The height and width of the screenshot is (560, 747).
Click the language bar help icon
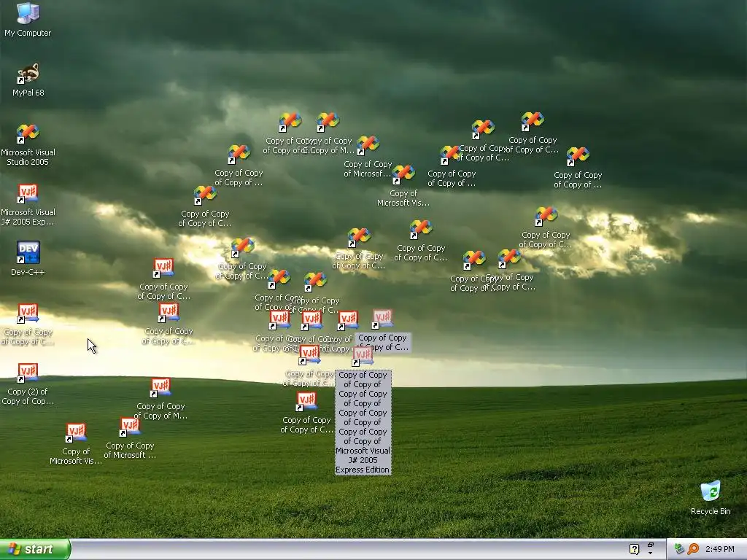click(634, 550)
